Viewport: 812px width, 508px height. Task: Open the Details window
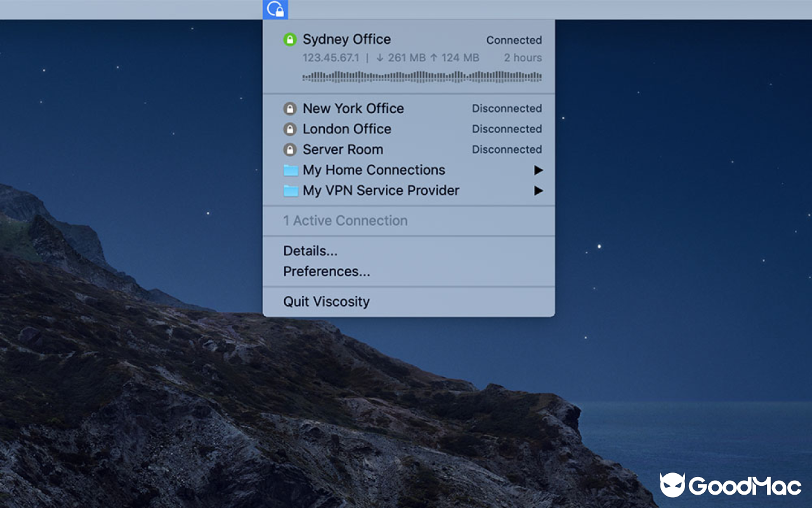click(310, 251)
